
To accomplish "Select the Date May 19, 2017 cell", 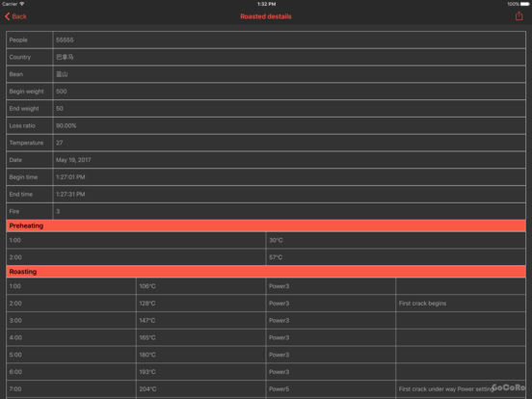I will 289,160.
